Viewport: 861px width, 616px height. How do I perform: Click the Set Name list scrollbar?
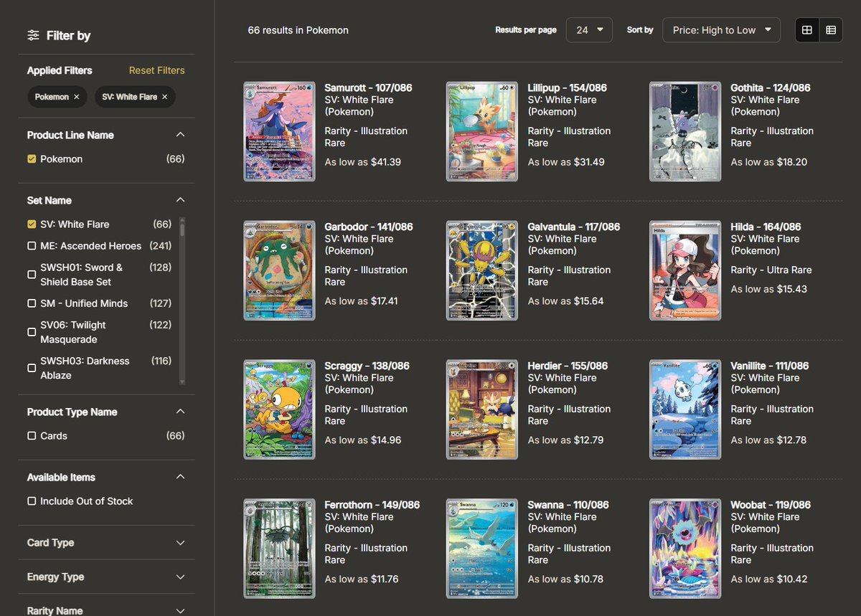pyautogui.click(x=182, y=301)
